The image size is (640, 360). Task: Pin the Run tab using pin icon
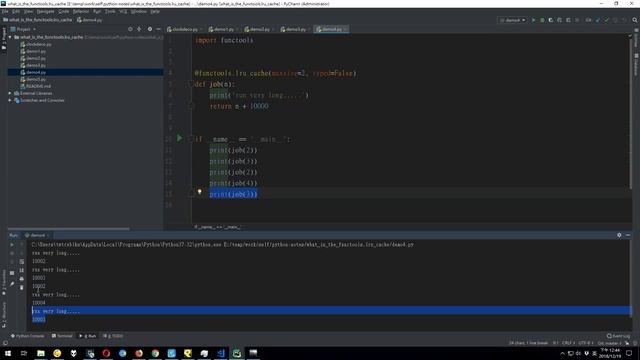[x=12, y=284]
